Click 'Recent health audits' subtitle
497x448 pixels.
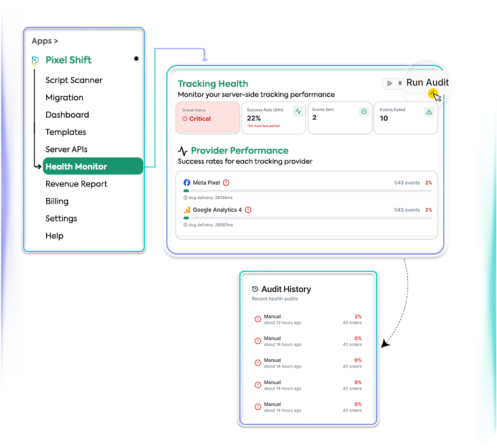tap(275, 299)
